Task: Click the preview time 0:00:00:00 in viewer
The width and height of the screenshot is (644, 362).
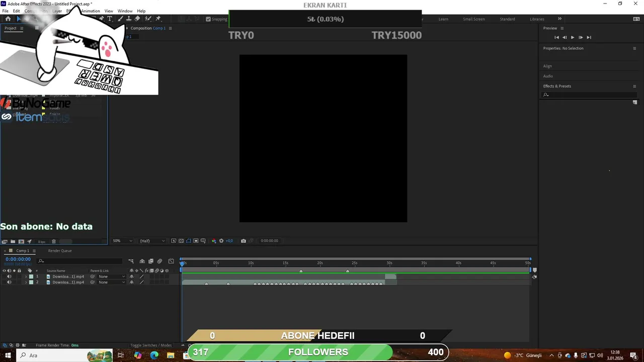Action: 269,241
